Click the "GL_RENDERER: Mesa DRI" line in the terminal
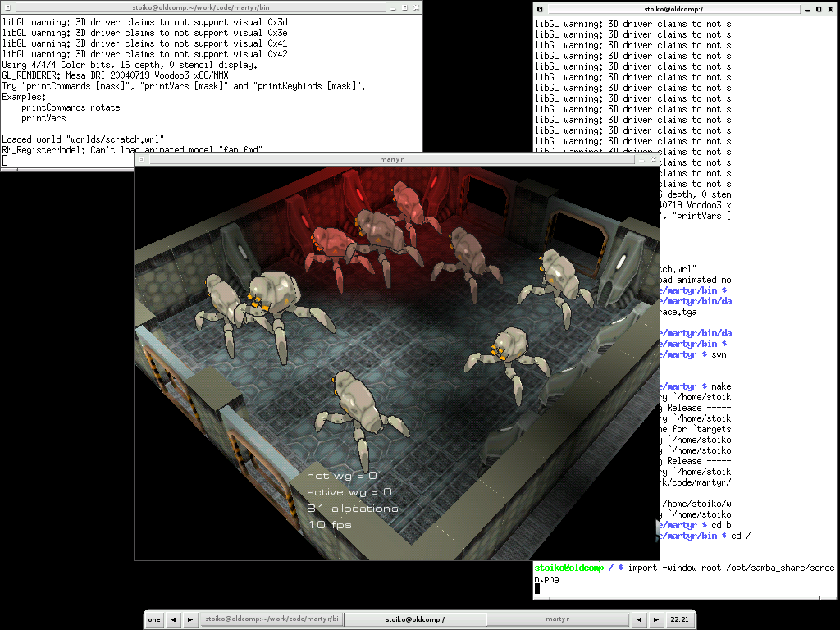Screen dimensions: 840x630 point(115,75)
